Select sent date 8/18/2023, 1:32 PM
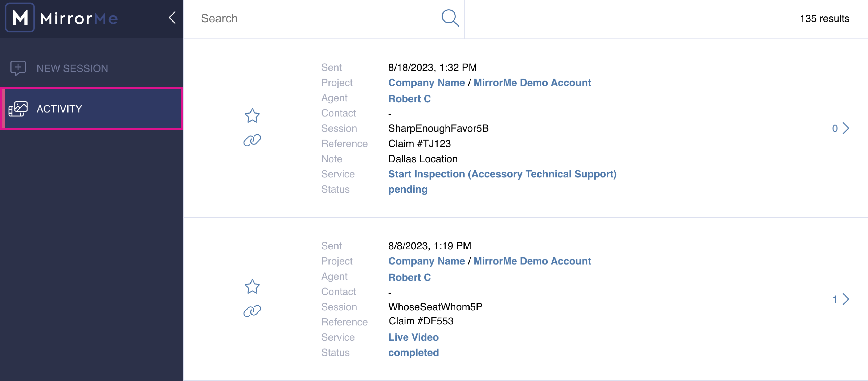The width and height of the screenshot is (868, 381). [432, 68]
